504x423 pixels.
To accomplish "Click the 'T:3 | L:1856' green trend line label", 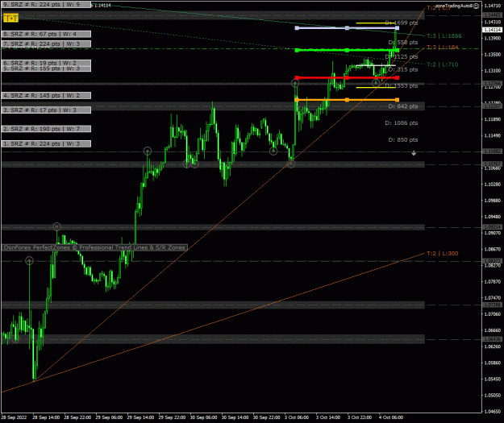I will pyautogui.click(x=444, y=36).
